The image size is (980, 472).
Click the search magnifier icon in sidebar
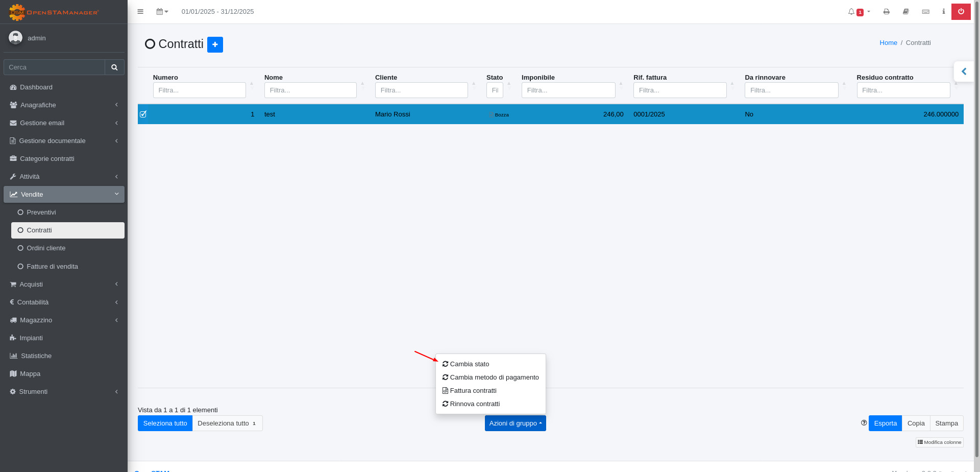click(114, 67)
